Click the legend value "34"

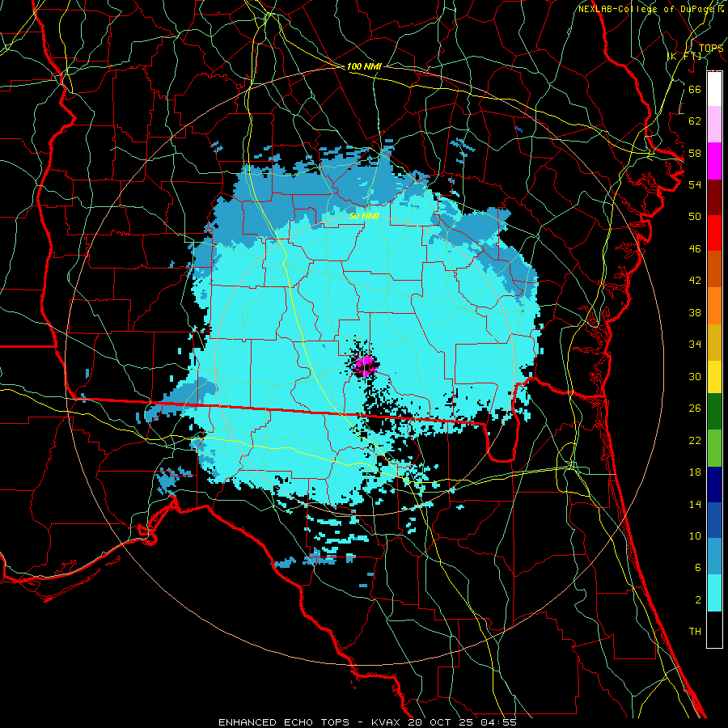coord(695,344)
